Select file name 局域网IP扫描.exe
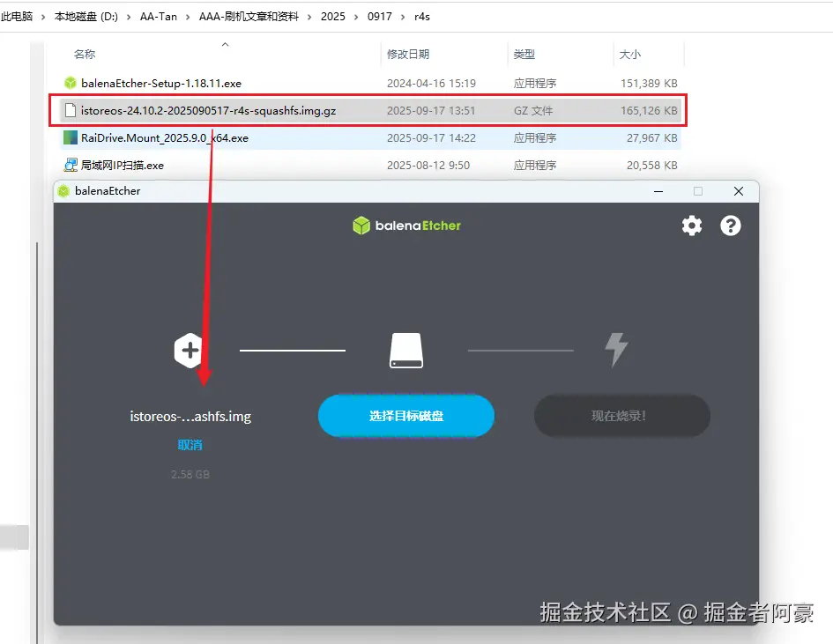Viewport: 833px width, 644px height. click(123, 165)
